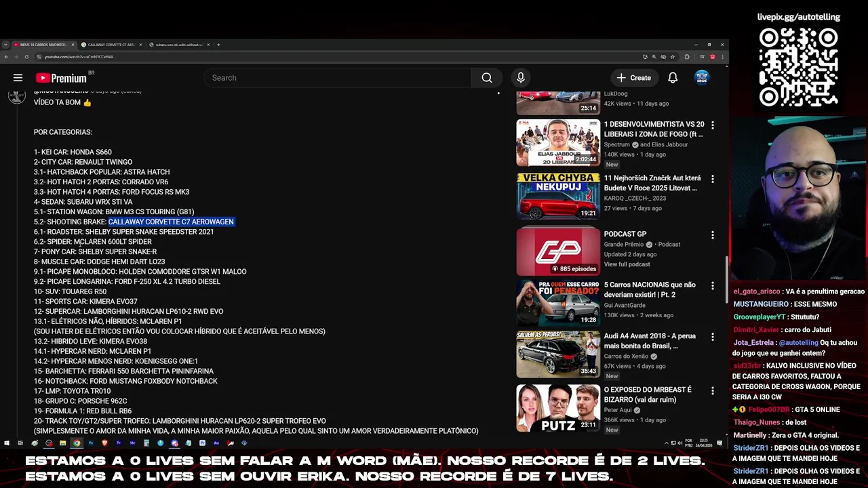Play the 'PUTZ' 23:11 thumbnail
The height and width of the screenshot is (488, 868).
tap(558, 409)
